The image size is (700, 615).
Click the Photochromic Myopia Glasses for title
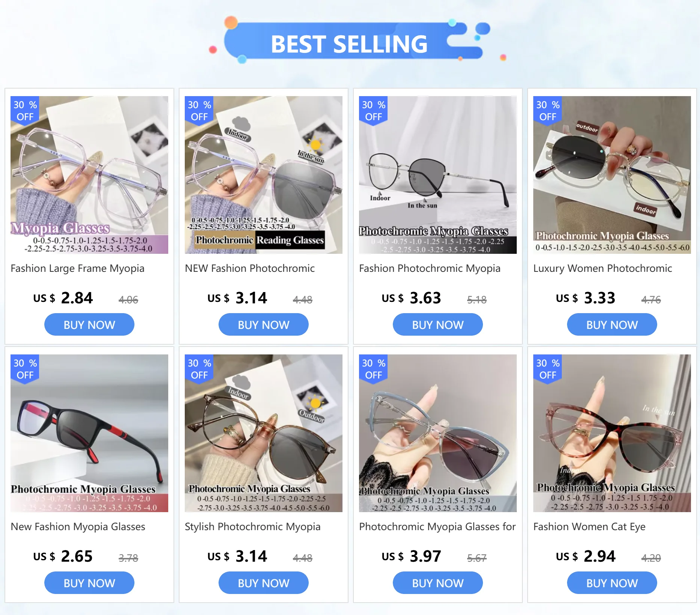(x=437, y=527)
